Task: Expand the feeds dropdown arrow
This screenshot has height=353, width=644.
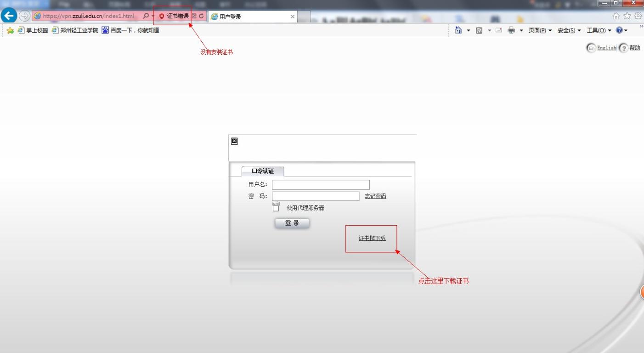Action: pos(489,30)
